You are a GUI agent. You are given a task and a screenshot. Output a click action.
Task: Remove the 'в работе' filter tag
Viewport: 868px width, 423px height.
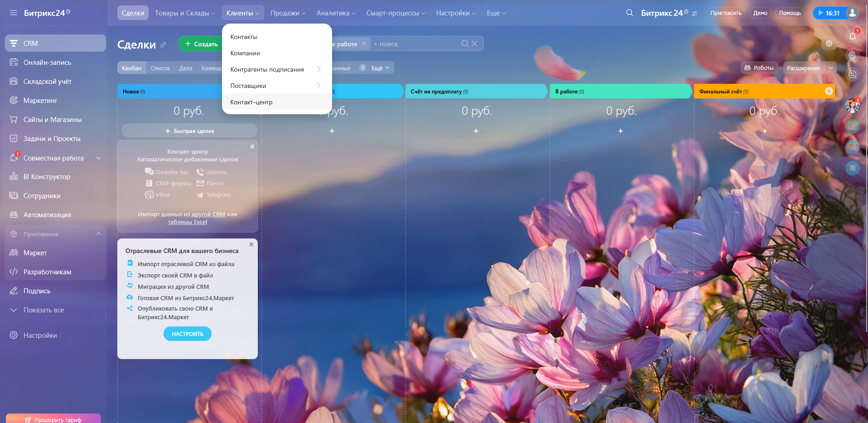pyautogui.click(x=364, y=44)
